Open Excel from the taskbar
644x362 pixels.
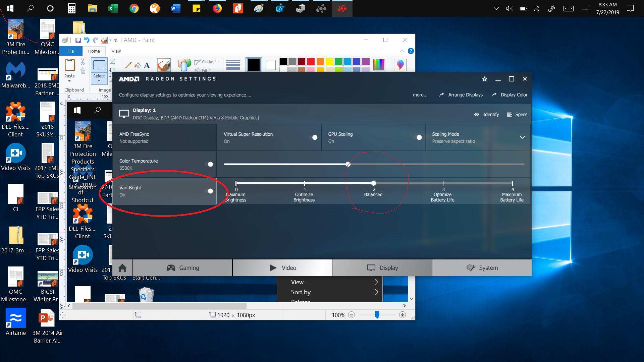pyautogui.click(x=113, y=8)
